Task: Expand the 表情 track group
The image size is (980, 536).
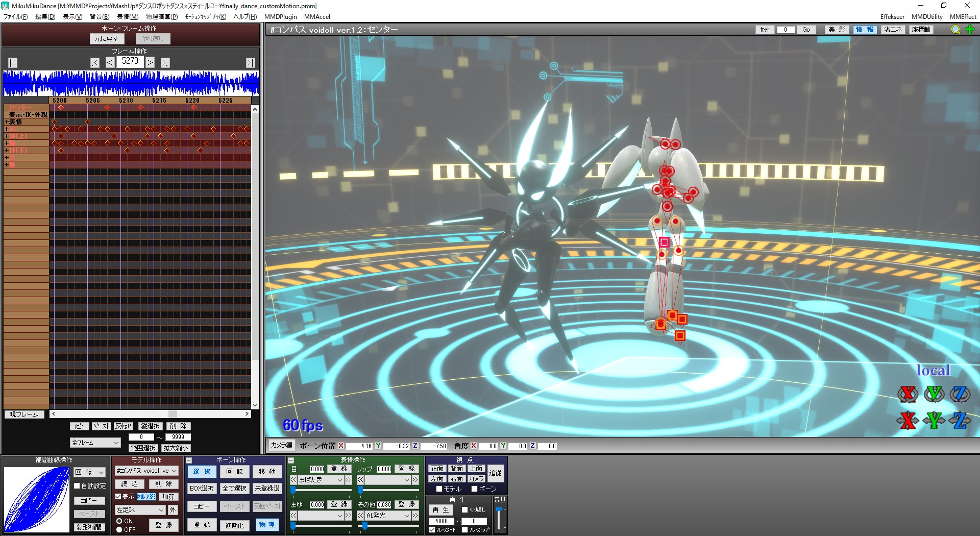Action: tap(6, 122)
